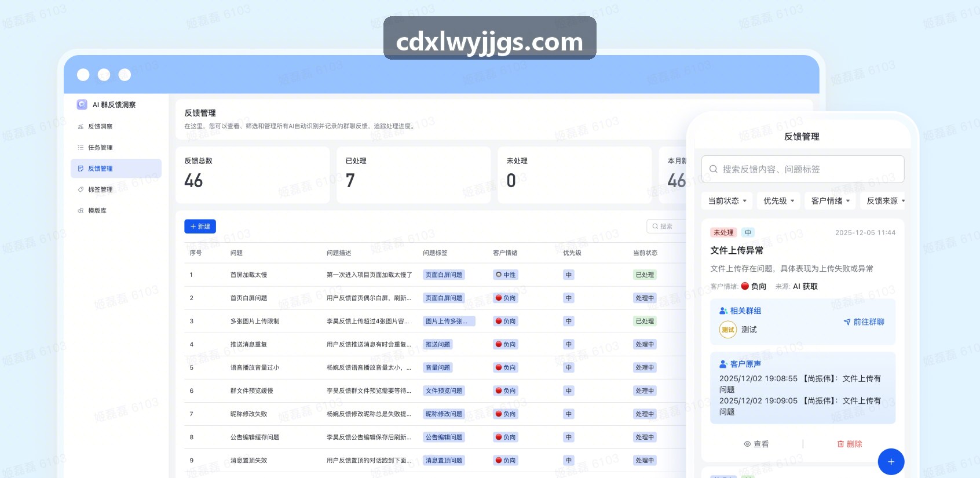
Task: Click the 音量问题 tag in row 5
Action: 438,368
